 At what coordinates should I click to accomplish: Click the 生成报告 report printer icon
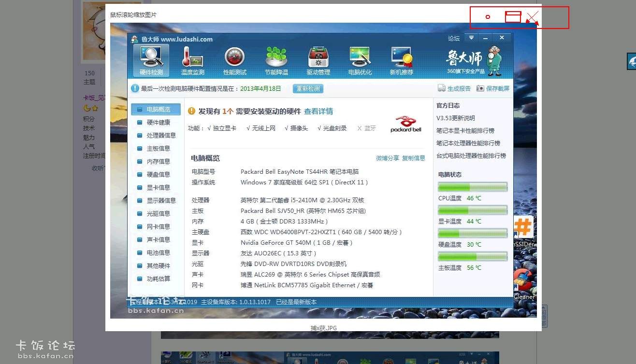tap(441, 88)
